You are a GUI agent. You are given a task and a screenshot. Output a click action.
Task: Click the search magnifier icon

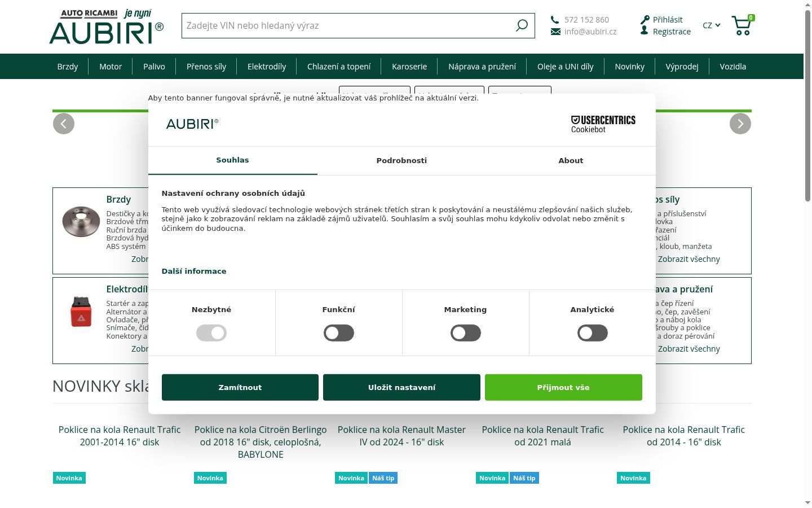click(522, 25)
